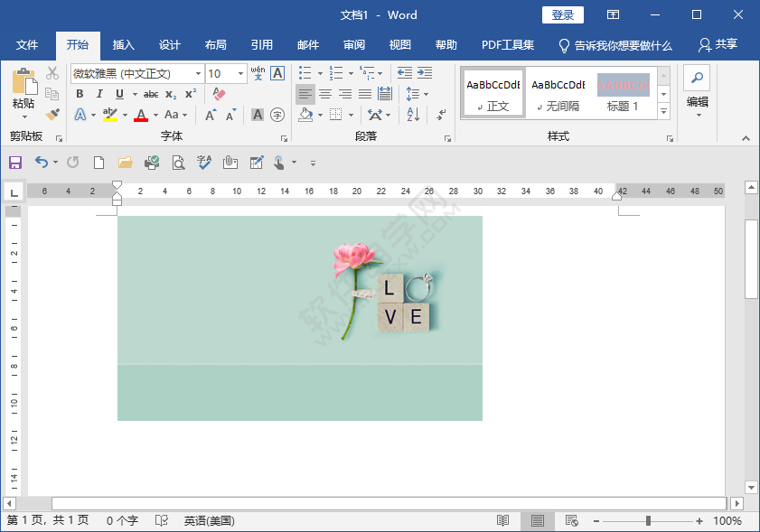Click the Sort A-Z icon
Viewport: 760px width, 532px height.
click(x=413, y=115)
